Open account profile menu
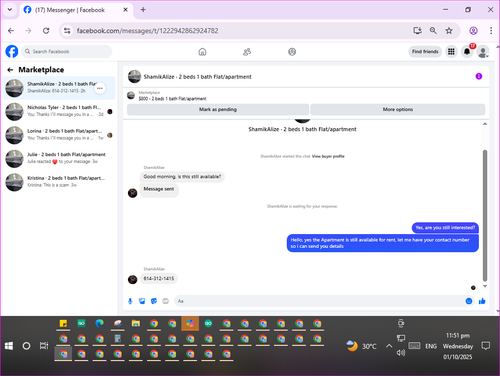The image size is (500, 376). point(483,52)
